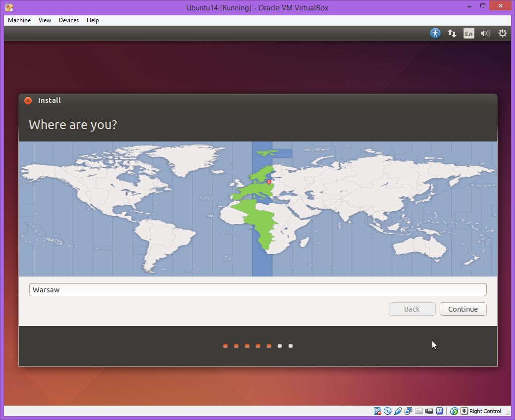Click the CPU virtualization status icon
This screenshot has width=515, height=420.
(439, 411)
